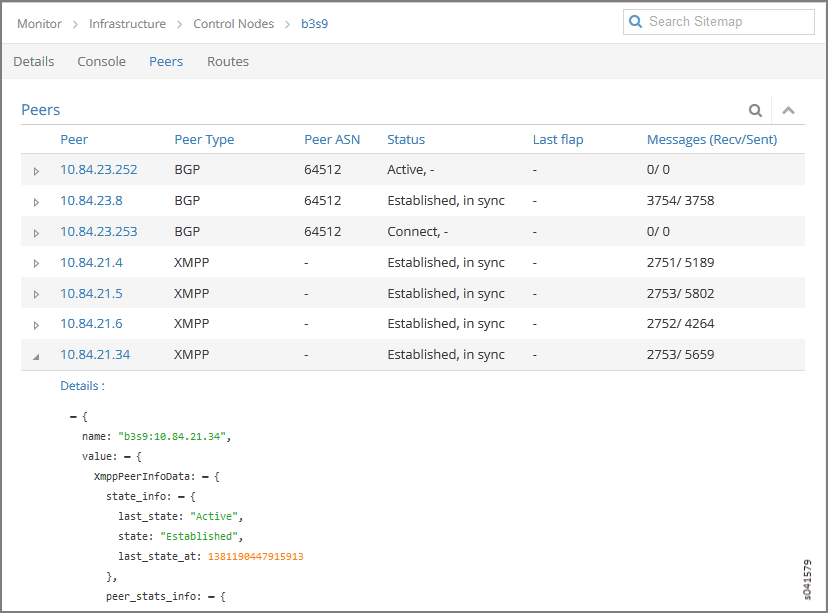Screen dimensions: 828x613
Task: Collapse the XmppPeerInfoData JSON node
Action: [203, 477]
